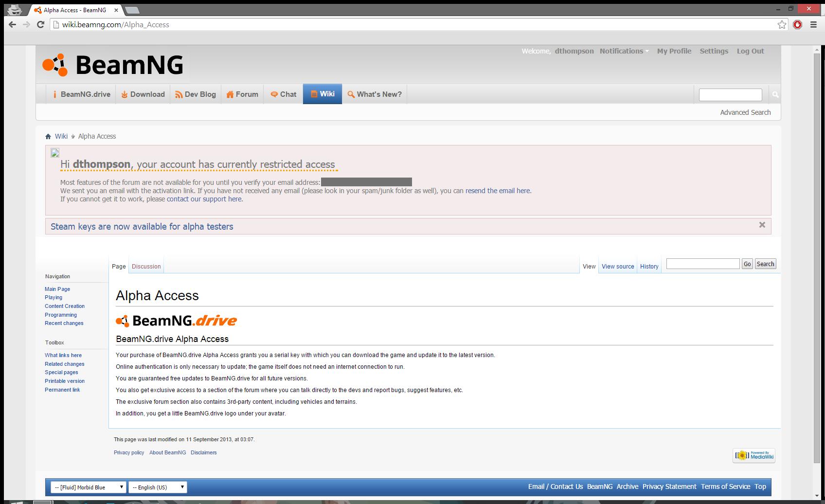The width and height of the screenshot is (825, 504).
Task: Bookmark this page with the star icon
Action: (x=782, y=24)
